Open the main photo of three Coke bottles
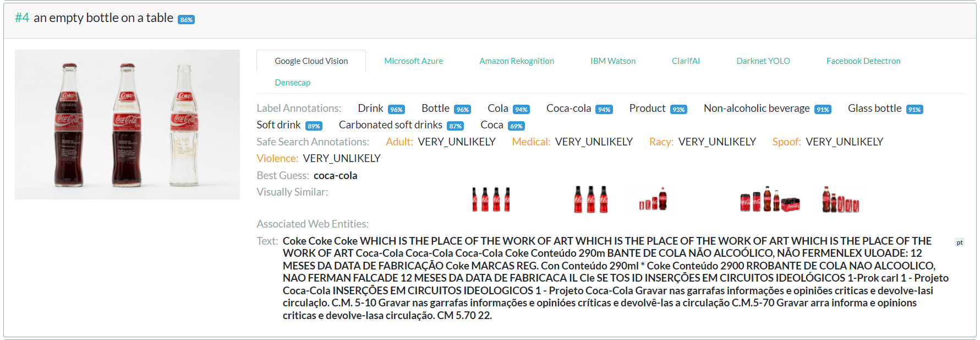The width and height of the screenshot is (980, 340). point(127,125)
